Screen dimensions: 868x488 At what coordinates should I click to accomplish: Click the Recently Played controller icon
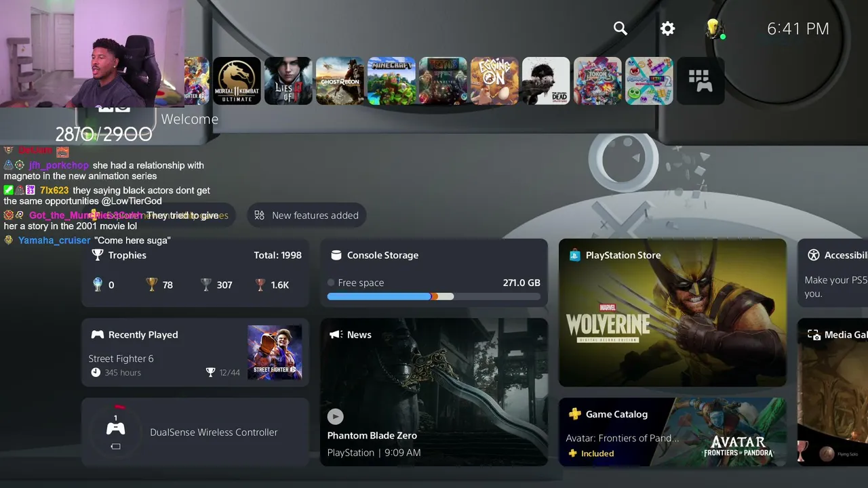[98, 334]
